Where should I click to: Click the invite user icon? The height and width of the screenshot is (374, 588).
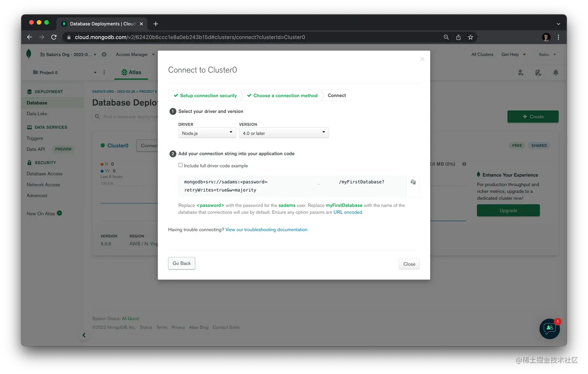coord(521,72)
